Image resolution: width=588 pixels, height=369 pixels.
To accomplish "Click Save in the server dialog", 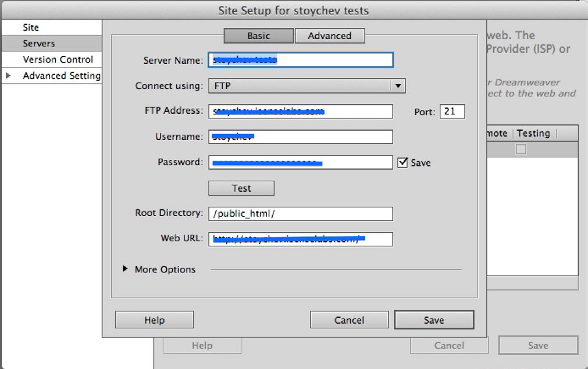I will pos(434,320).
